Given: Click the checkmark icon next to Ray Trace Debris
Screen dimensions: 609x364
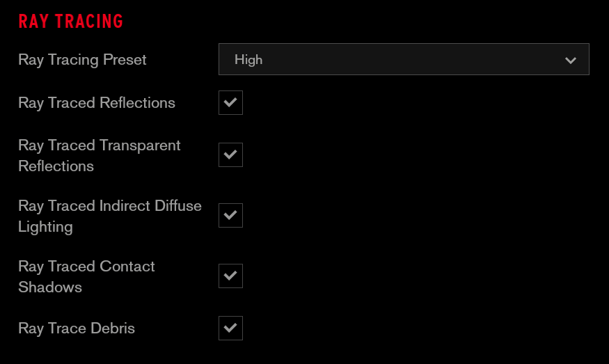Looking at the screenshot, I should 230,328.
